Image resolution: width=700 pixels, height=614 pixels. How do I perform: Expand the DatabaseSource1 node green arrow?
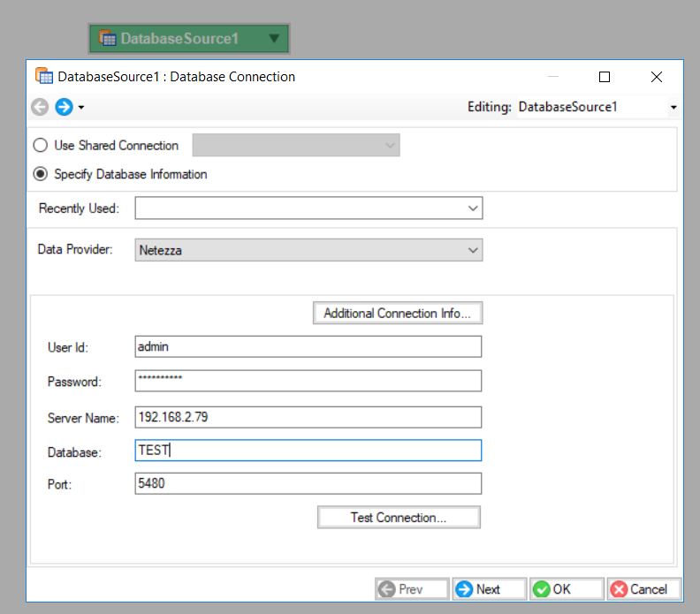[x=274, y=38]
